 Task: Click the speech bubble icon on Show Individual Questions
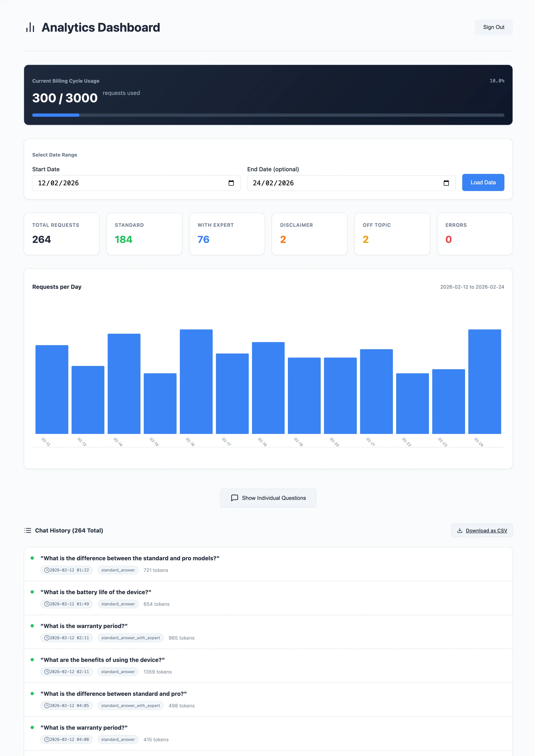234,498
